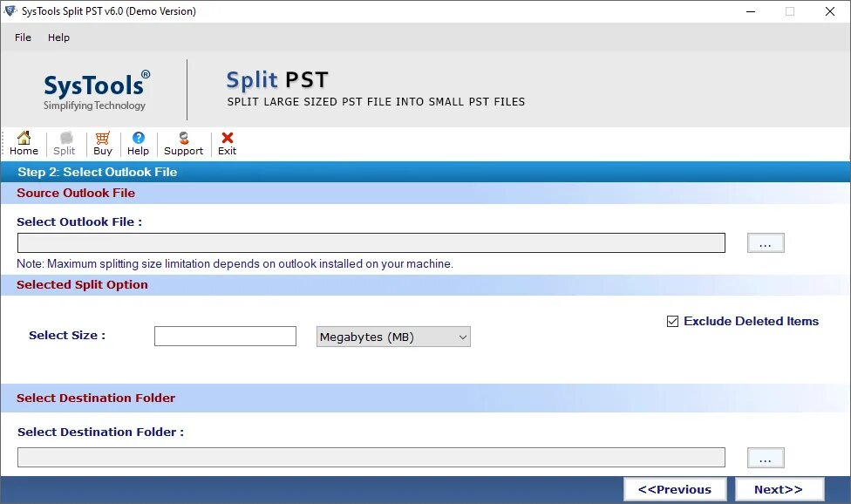The width and height of the screenshot is (851, 504).
Task: Click the "Step 2: Select Outlook File" header
Action: [x=97, y=172]
